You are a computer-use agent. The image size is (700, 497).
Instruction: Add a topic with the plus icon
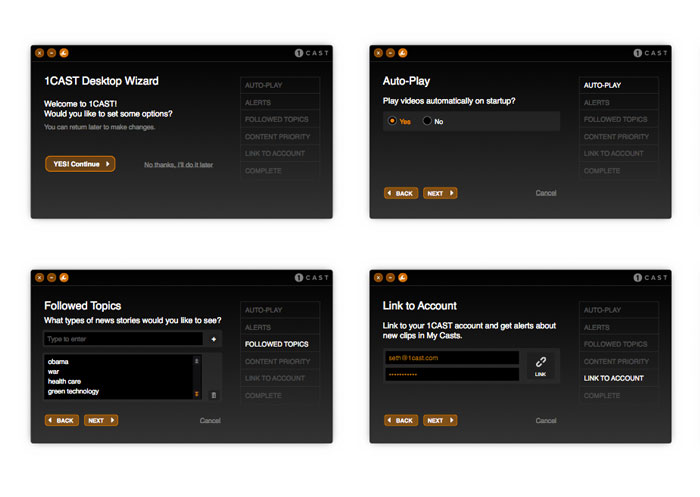point(214,339)
